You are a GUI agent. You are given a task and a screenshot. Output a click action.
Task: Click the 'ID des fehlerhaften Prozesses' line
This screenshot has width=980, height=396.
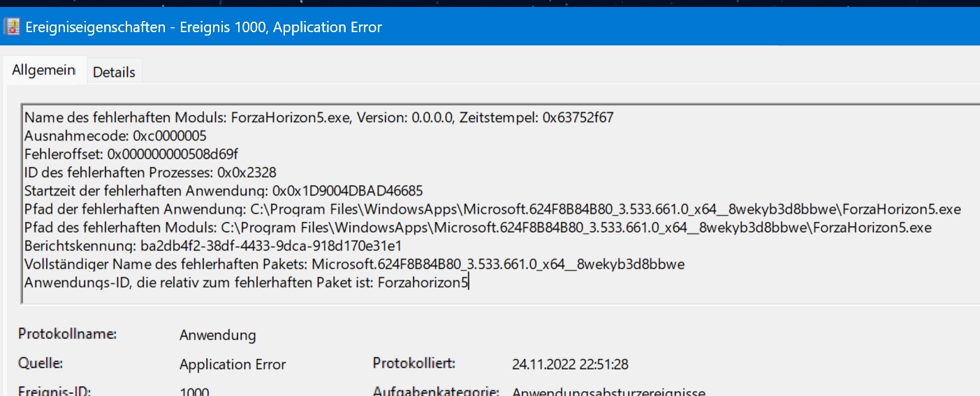(144, 173)
